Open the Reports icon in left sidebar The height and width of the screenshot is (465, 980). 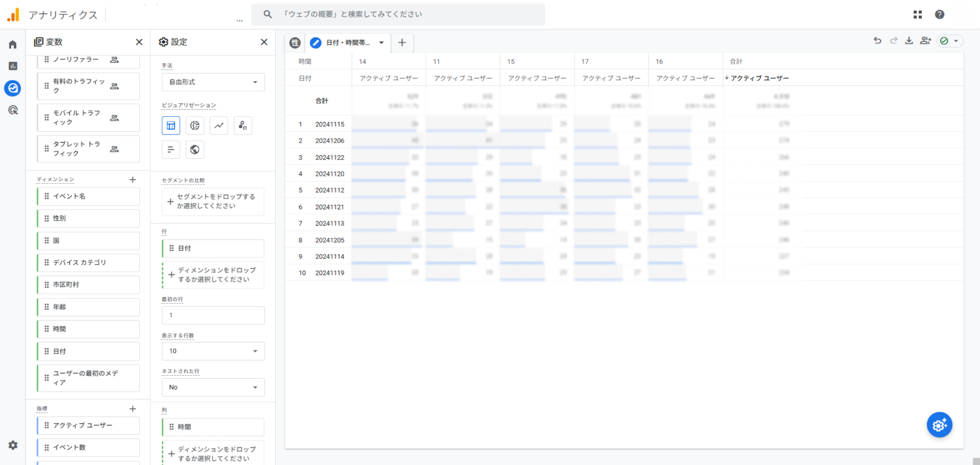pyautogui.click(x=12, y=66)
